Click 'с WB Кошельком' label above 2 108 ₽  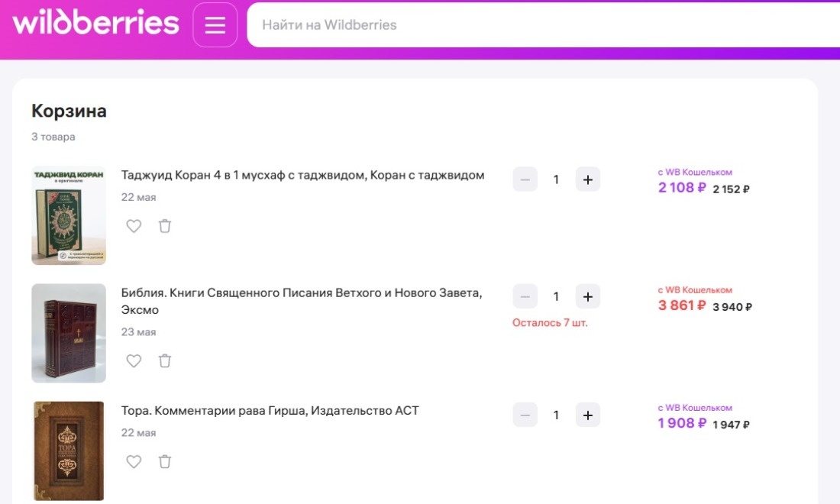(695, 172)
